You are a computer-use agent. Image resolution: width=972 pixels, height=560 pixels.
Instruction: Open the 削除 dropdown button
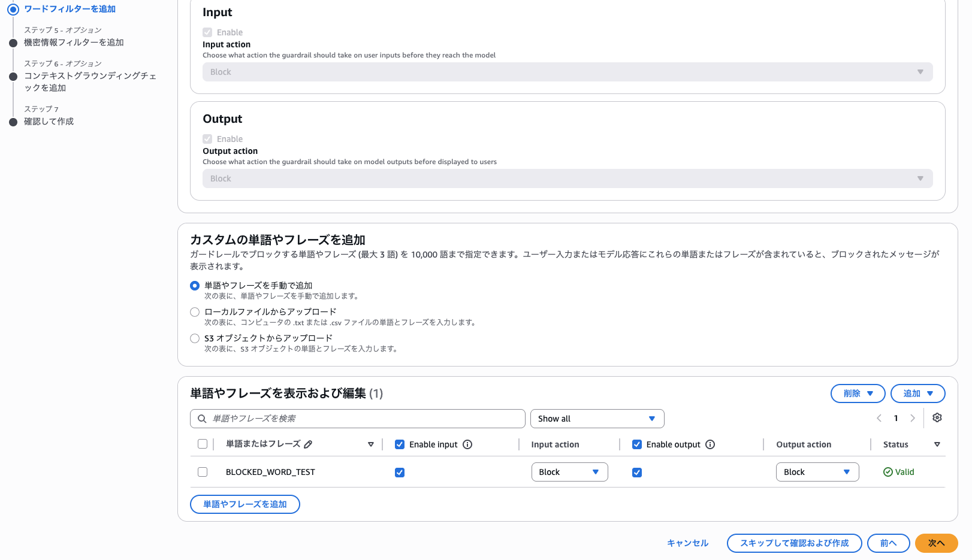point(858,393)
